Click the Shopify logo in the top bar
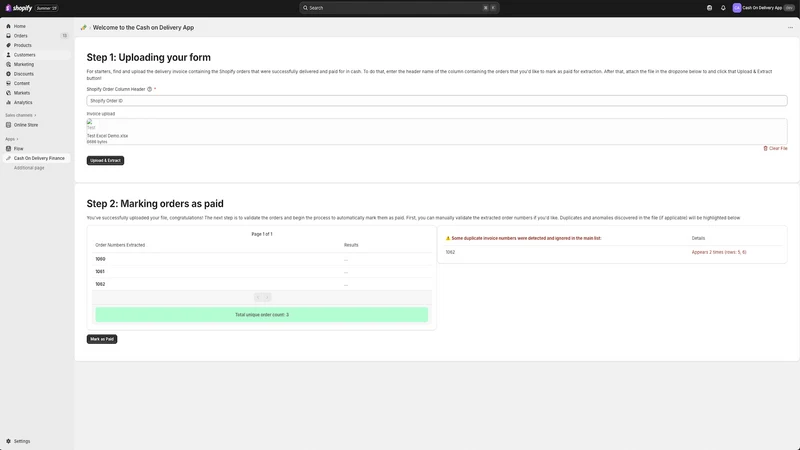The image size is (800, 450). (x=18, y=8)
